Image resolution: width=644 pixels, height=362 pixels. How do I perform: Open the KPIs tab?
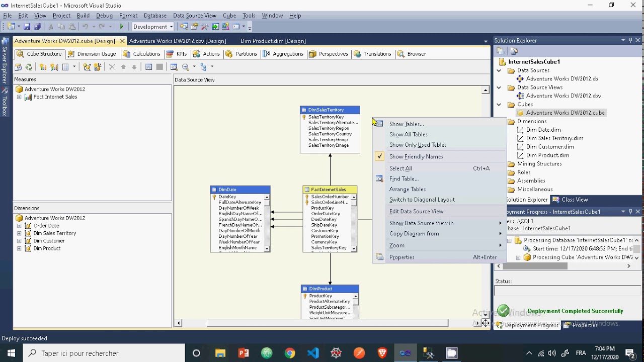click(177, 54)
